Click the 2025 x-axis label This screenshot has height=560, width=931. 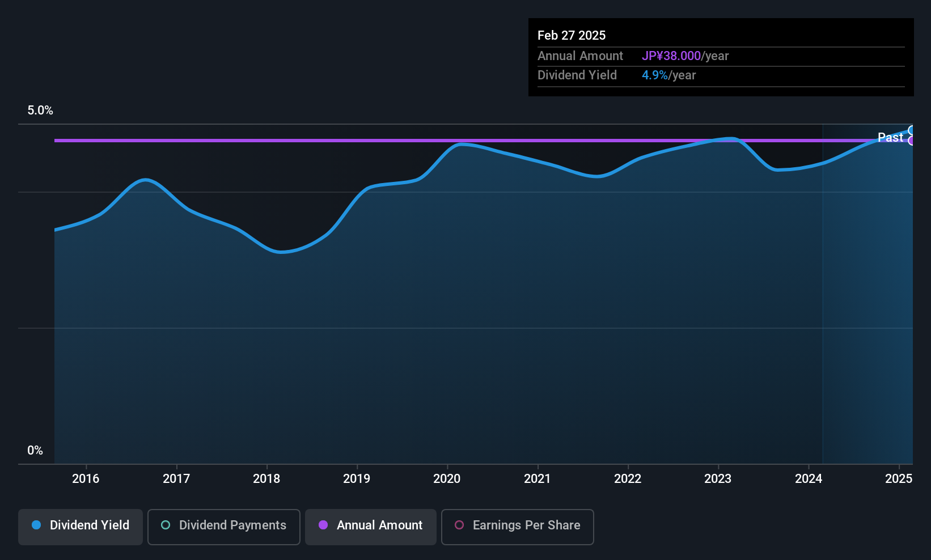point(899,478)
